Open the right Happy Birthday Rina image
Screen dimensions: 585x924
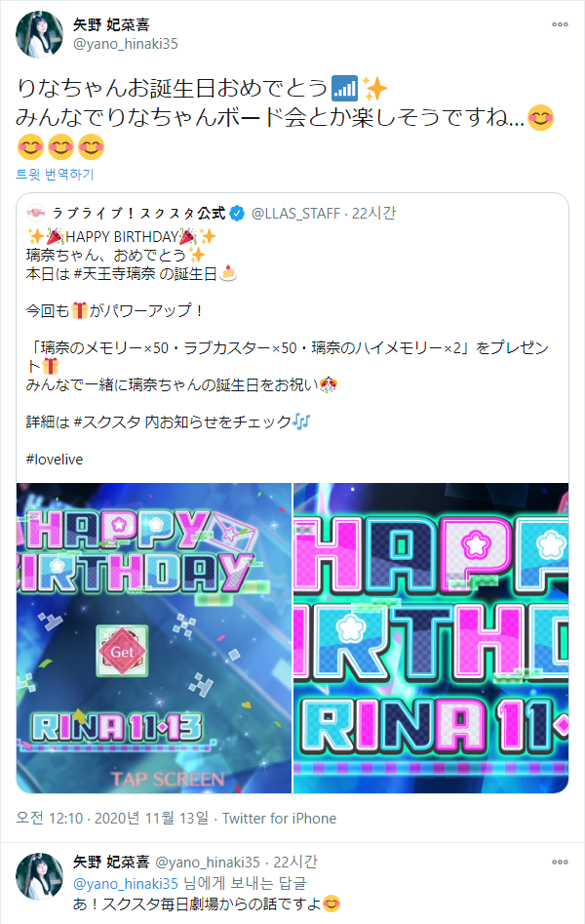pyautogui.click(x=431, y=638)
